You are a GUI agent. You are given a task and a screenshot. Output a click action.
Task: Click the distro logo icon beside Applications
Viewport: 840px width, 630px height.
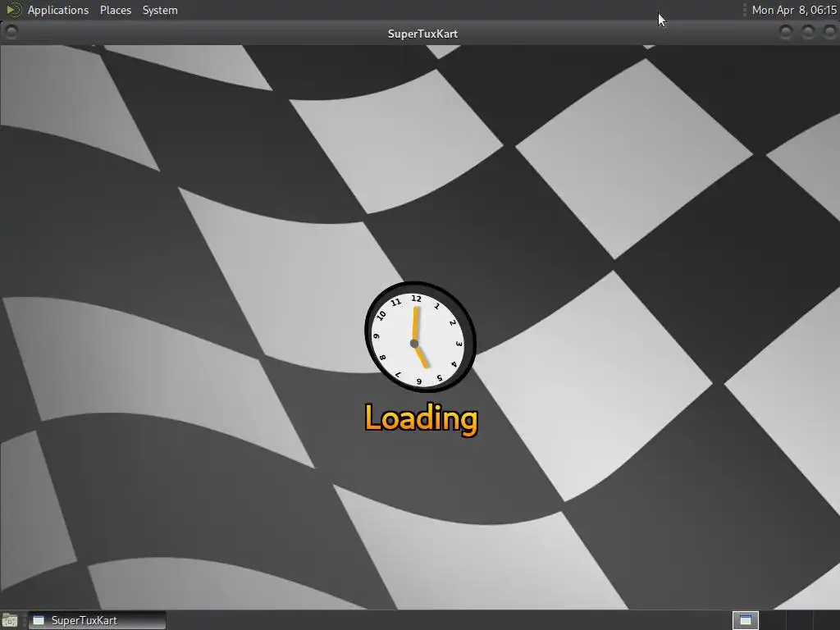coord(13,10)
